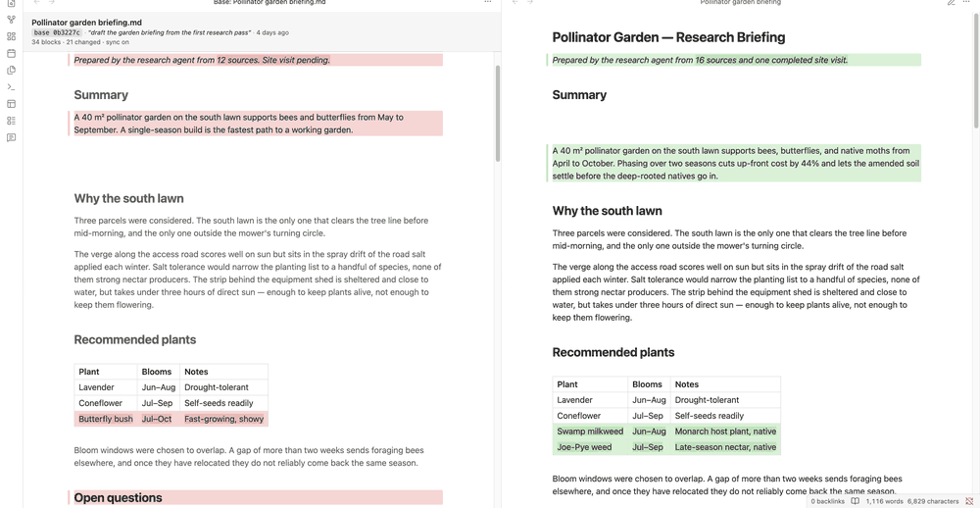The width and height of the screenshot is (980, 508).
Task: Click 'Monarch host plant, native' notes cell
Action: 725,432
